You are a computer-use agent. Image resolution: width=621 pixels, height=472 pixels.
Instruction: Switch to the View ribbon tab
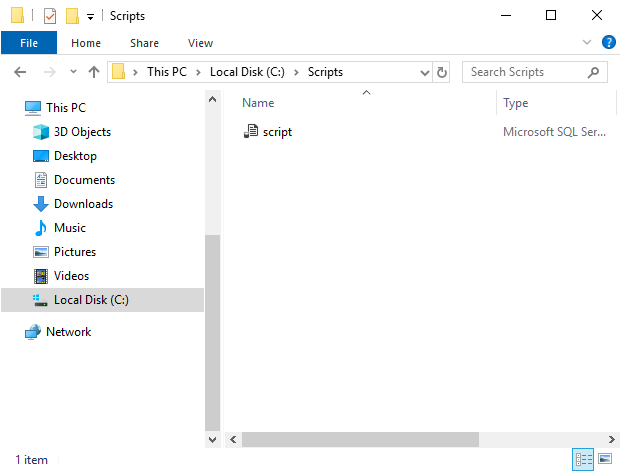[x=200, y=43]
